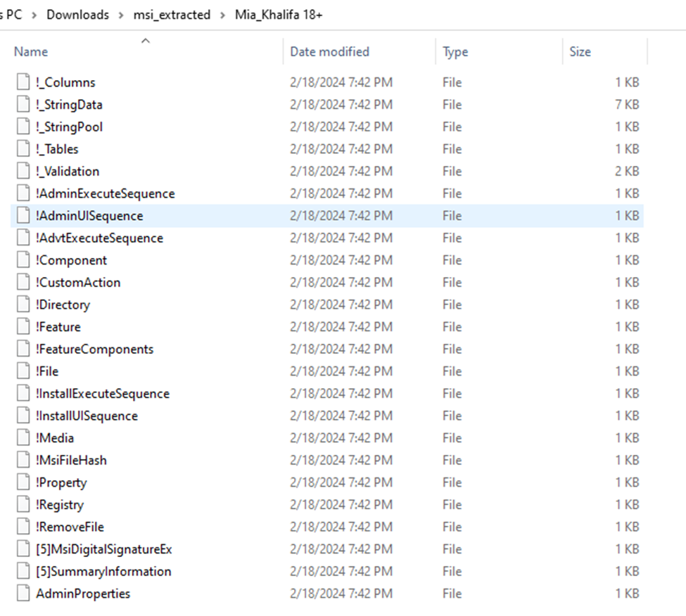
Task: Click the Size column header
Action: [580, 52]
